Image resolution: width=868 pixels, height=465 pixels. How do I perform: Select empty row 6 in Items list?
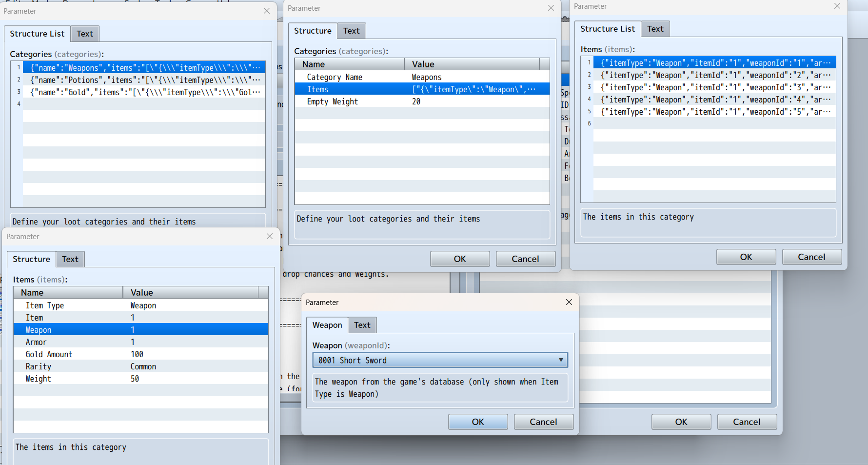(715, 123)
